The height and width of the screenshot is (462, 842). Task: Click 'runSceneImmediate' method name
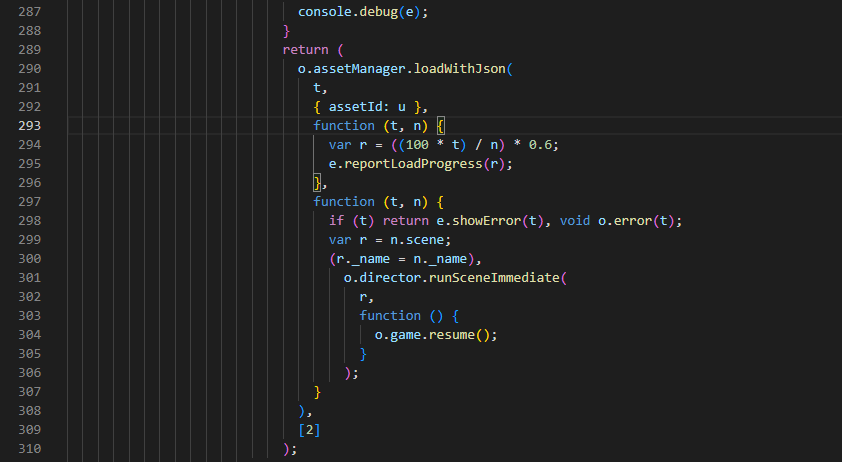tap(494, 278)
